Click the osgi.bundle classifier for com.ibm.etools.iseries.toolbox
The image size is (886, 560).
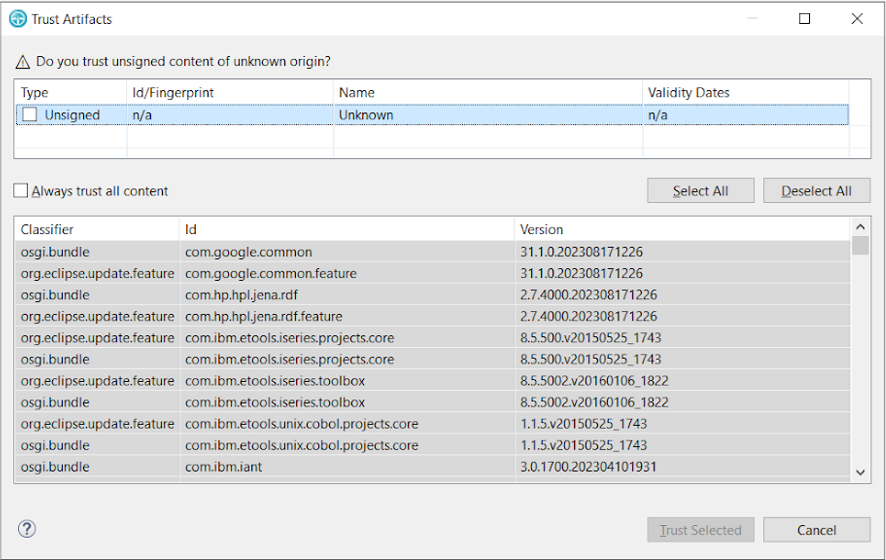tap(55, 402)
